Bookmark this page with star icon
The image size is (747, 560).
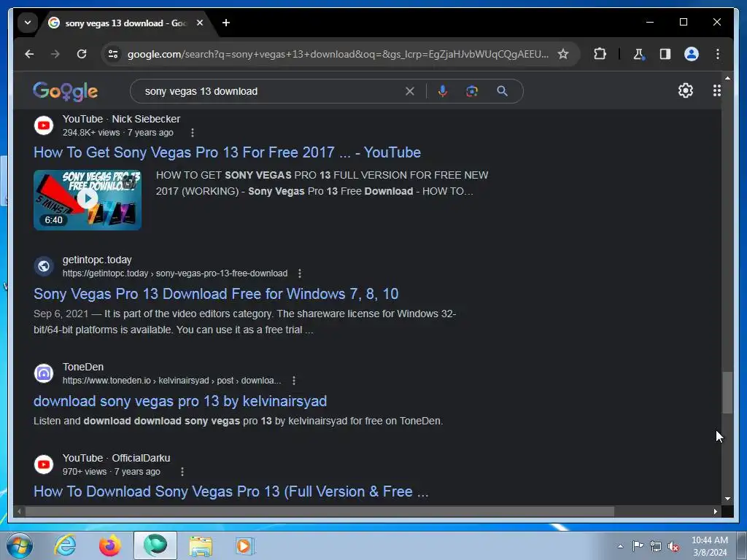[x=563, y=54]
